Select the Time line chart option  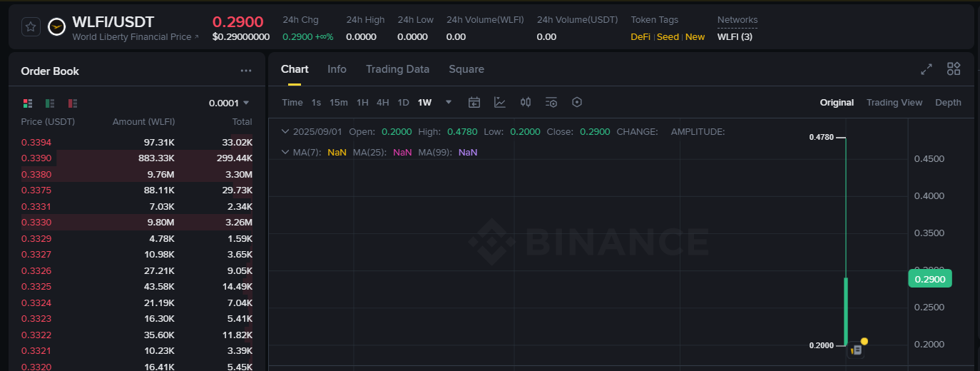pos(292,102)
